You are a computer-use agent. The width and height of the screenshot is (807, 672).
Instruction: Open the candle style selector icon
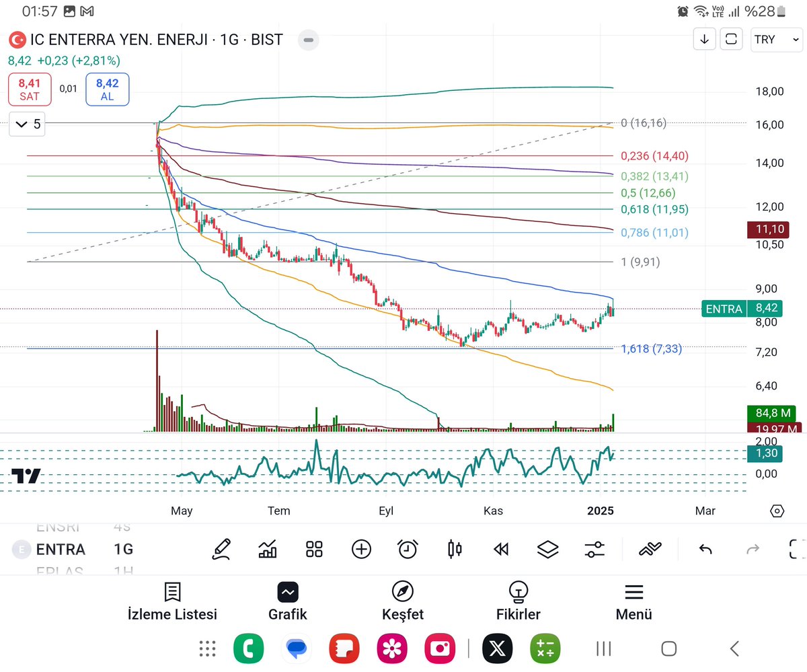(x=454, y=549)
